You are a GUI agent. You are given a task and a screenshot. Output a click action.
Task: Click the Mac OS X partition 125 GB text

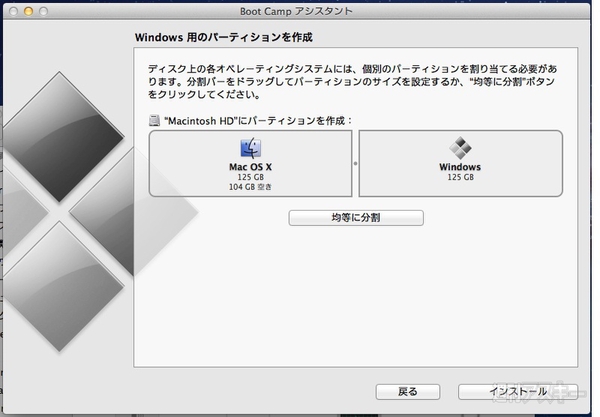click(x=251, y=177)
